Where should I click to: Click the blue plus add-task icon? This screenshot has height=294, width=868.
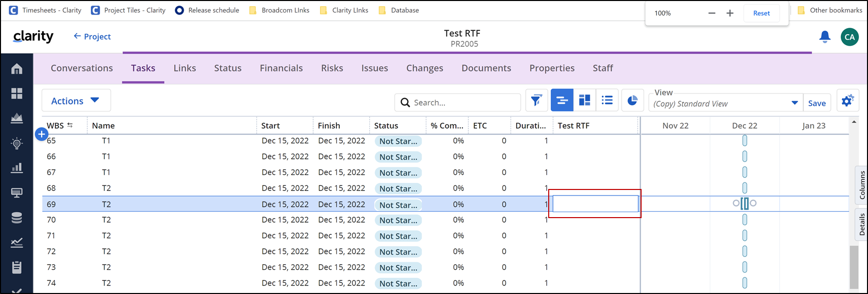(x=42, y=134)
